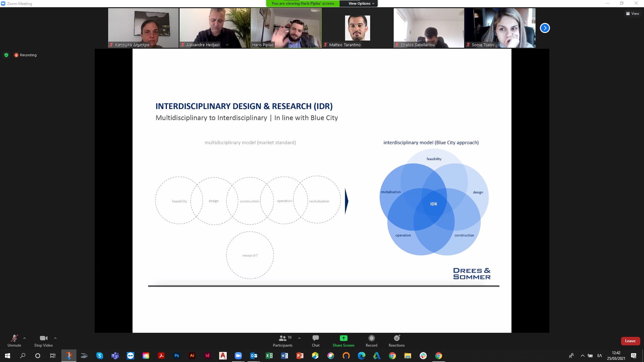Open Excel from the taskbar

tap(269, 356)
